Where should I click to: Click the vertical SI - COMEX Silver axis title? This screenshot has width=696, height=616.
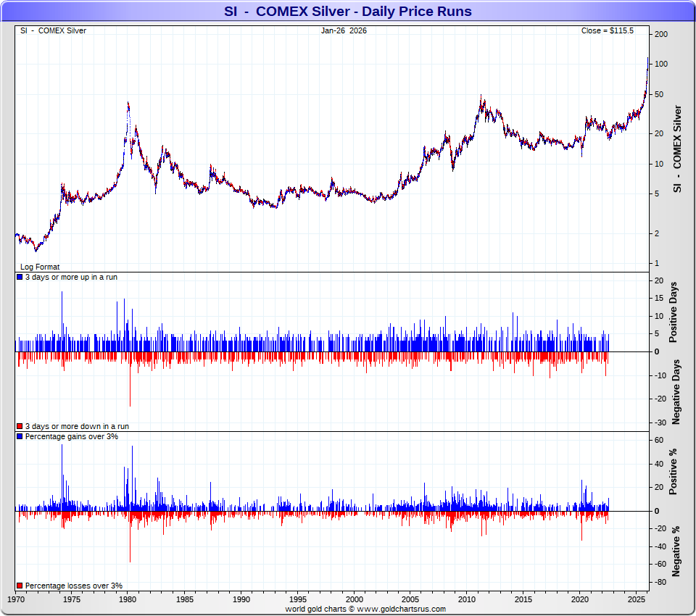pos(678,149)
